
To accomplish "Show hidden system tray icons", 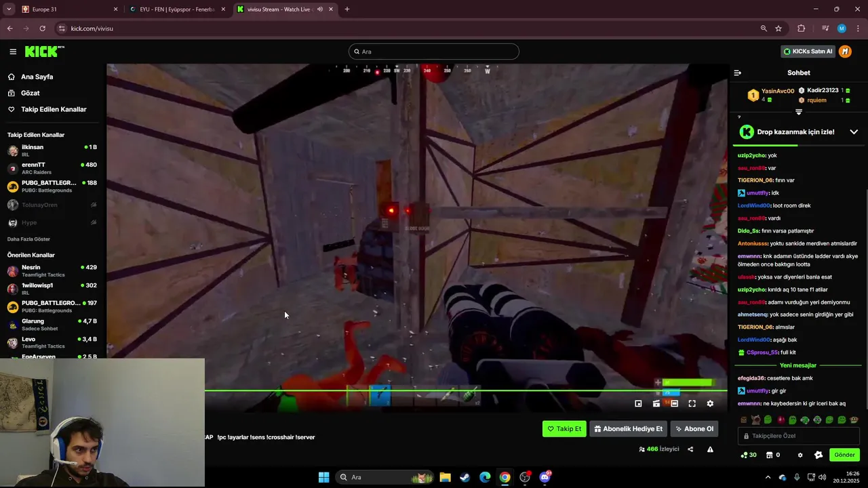I will [x=768, y=477].
